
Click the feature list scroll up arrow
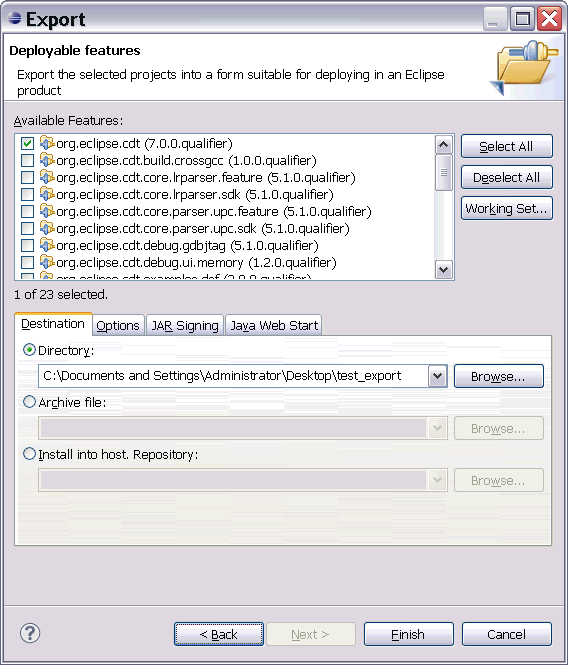[444, 145]
